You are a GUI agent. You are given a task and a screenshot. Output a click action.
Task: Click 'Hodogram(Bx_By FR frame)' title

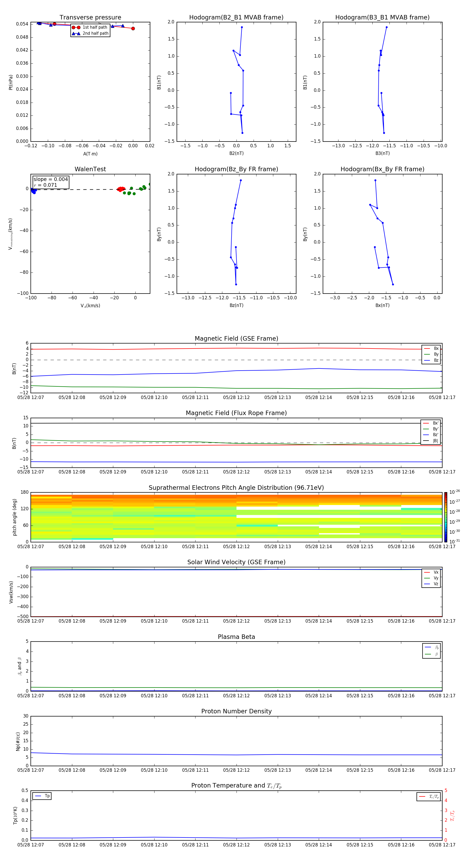(382, 169)
